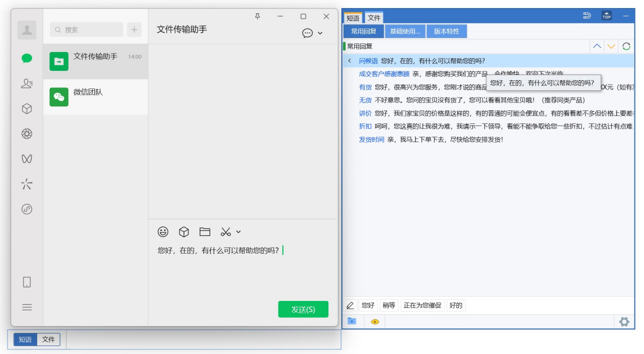Click the yellow eye visibility toggle
This screenshot has width=644, height=354.
coord(374,321)
